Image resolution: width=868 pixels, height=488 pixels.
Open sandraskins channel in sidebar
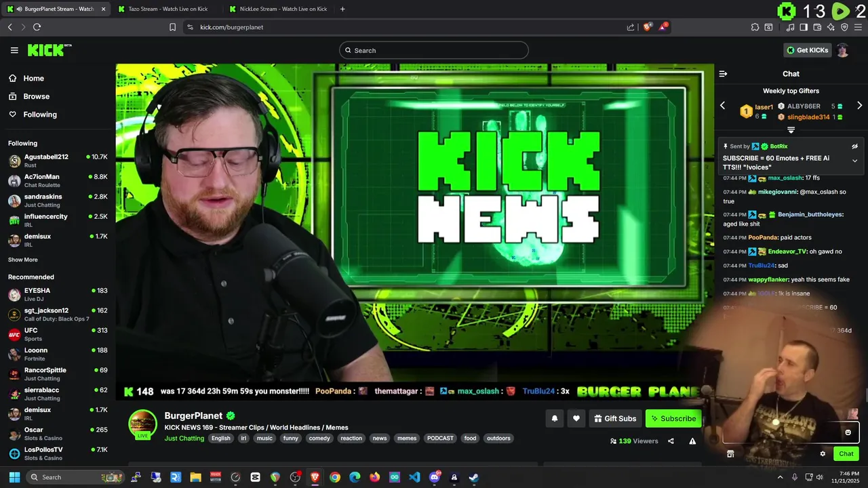[58, 201]
